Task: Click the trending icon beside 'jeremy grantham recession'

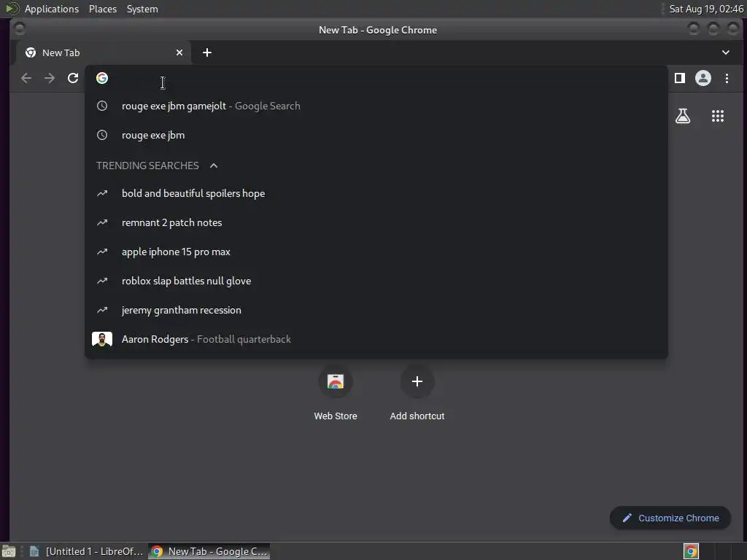Action: point(102,310)
